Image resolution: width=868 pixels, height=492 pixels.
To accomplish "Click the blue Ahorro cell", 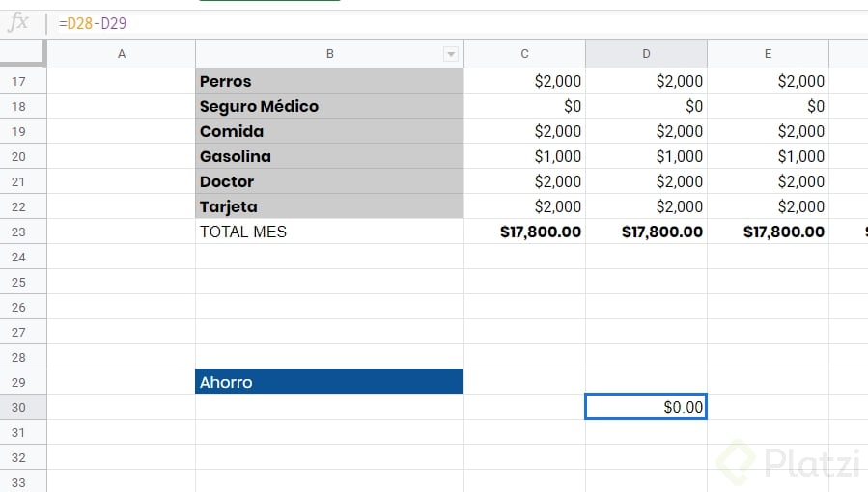I will pyautogui.click(x=329, y=381).
